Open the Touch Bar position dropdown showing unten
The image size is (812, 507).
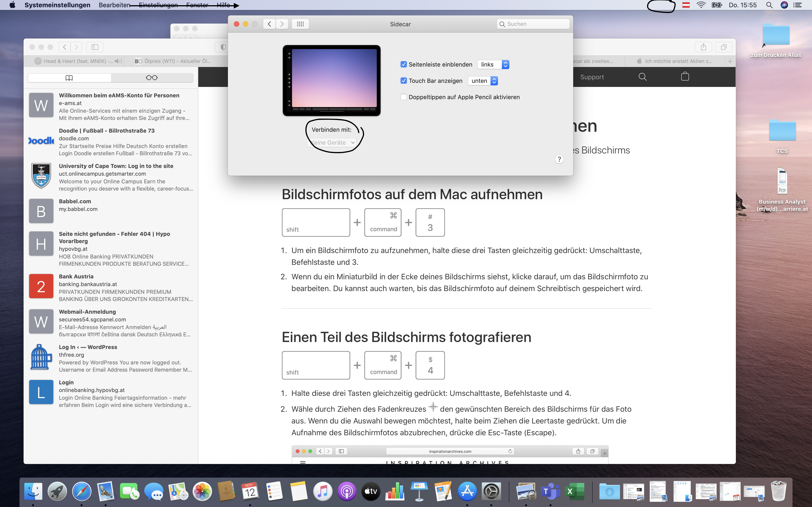point(483,81)
